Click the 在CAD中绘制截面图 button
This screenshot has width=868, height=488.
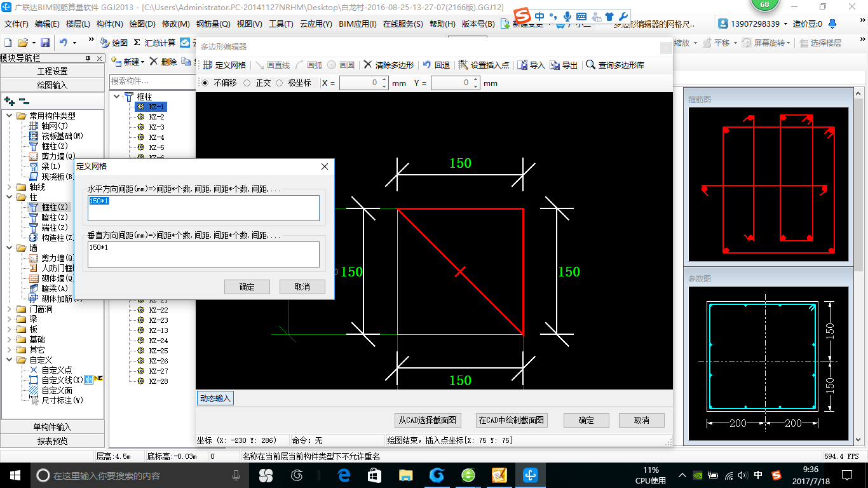[511, 420]
